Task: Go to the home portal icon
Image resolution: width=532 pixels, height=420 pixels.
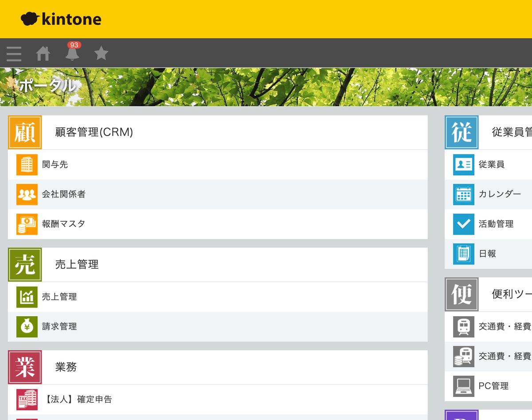Action: click(x=43, y=53)
